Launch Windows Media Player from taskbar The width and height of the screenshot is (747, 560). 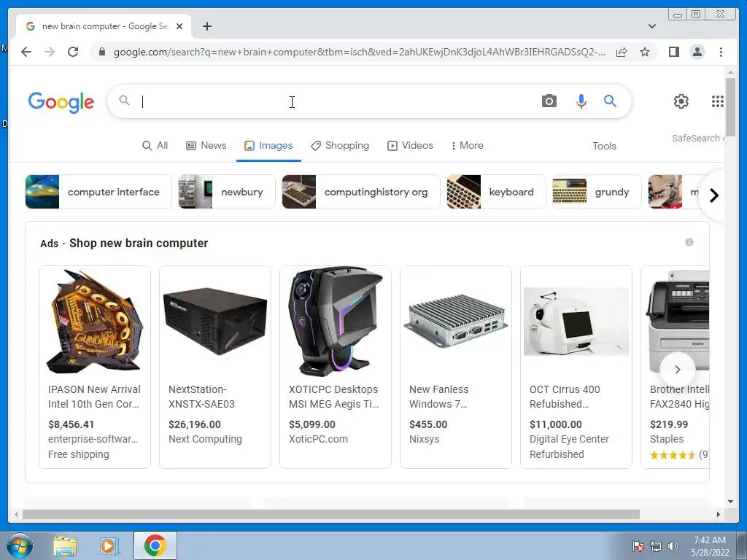click(x=109, y=545)
